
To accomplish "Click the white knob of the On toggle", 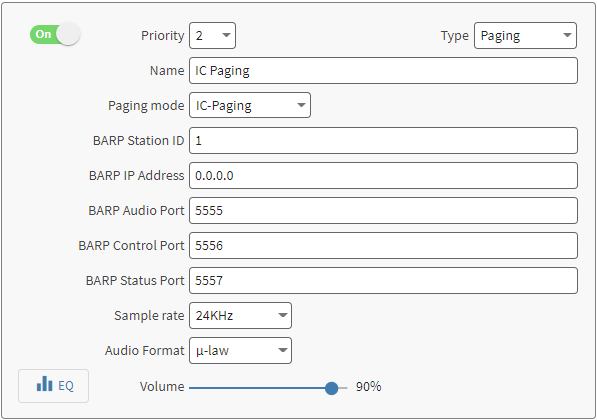I will pos(68,34).
